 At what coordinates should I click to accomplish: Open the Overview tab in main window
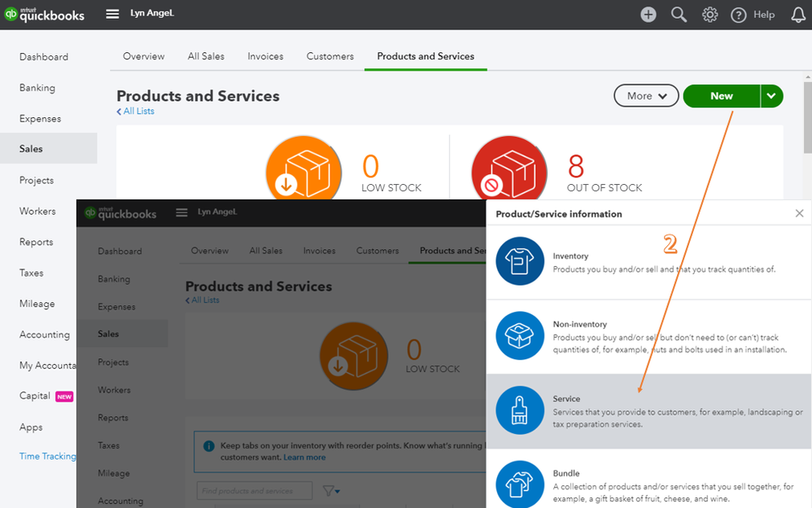143,56
